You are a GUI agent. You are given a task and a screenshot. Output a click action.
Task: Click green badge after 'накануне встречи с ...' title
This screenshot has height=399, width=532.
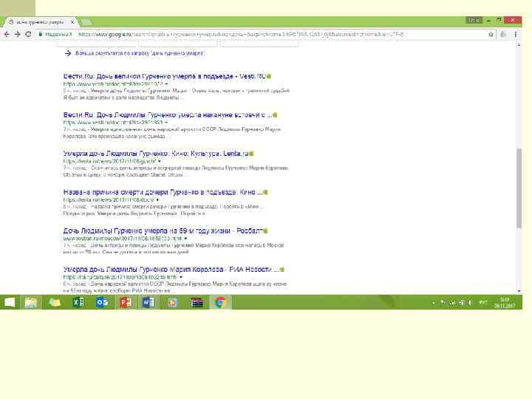[x=275, y=115]
